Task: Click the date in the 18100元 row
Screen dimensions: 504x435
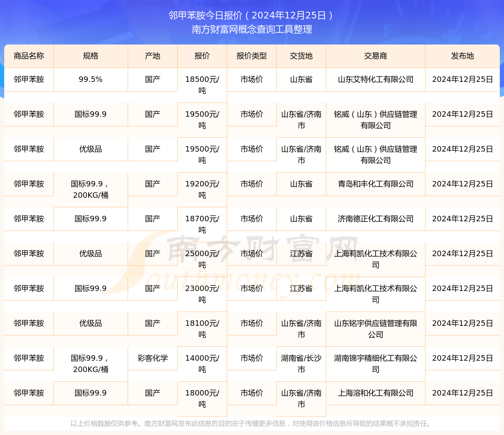Action: tap(462, 323)
